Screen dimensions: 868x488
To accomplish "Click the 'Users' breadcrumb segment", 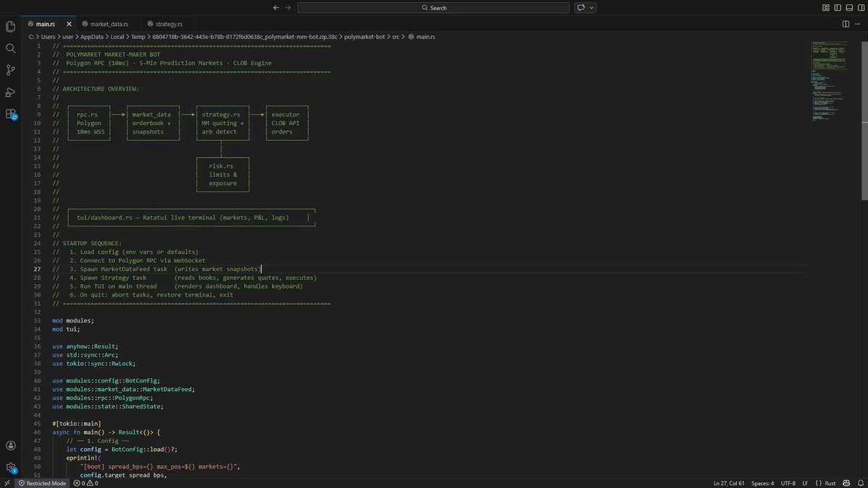I will click(x=48, y=36).
